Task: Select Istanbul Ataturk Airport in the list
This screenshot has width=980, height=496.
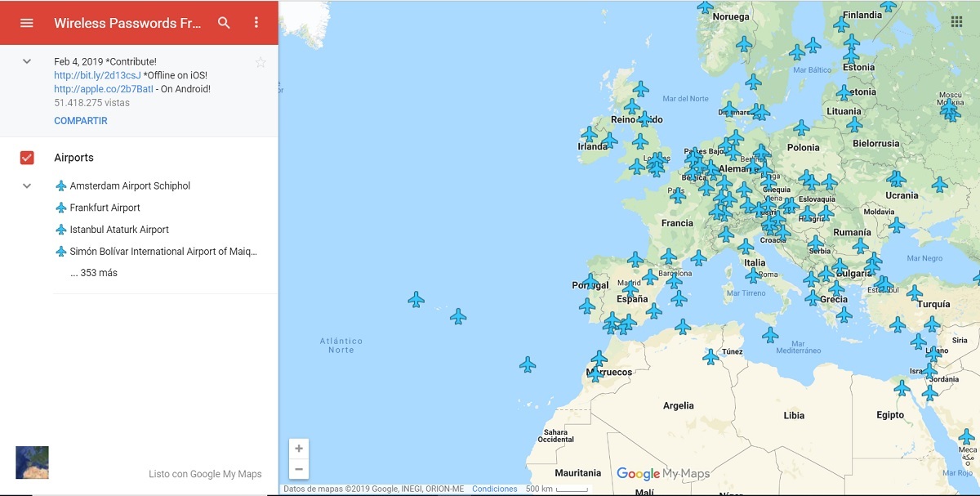Action: point(119,230)
